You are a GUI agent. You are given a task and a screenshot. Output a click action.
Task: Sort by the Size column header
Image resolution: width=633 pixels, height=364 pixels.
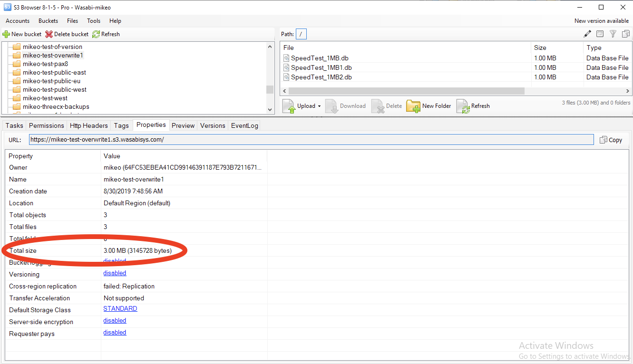tap(557, 48)
